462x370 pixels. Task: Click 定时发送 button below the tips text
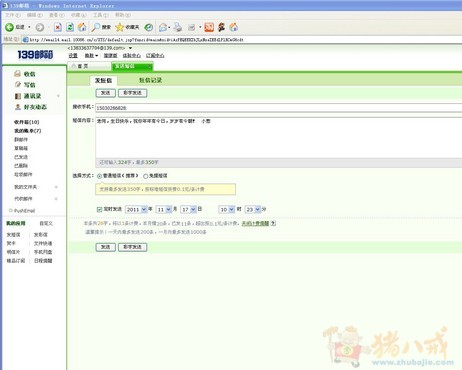pos(132,247)
